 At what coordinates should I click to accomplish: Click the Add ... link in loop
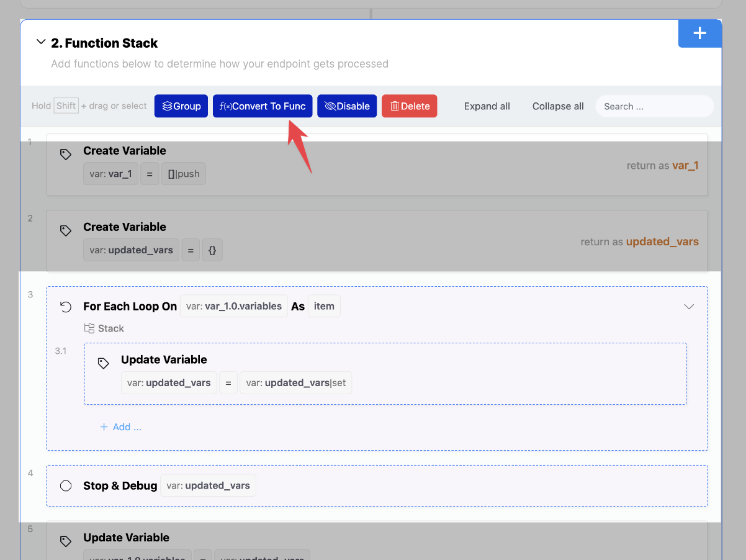point(120,427)
